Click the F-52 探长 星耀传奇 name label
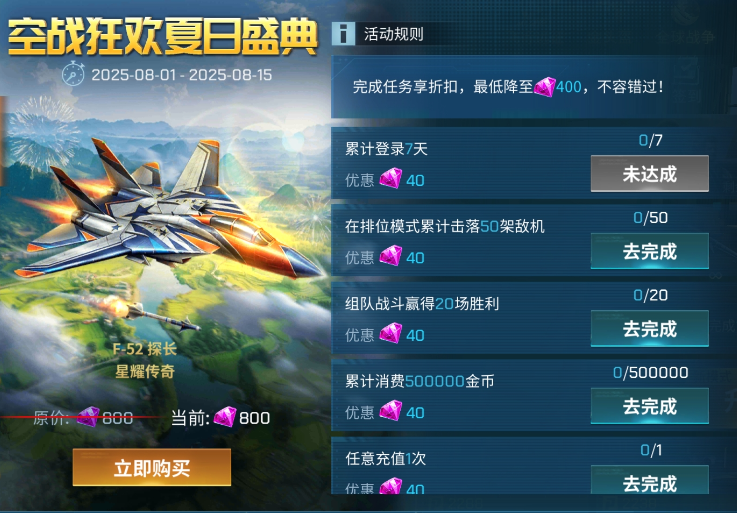The height and width of the screenshot is (513, 737). (145, 360)
